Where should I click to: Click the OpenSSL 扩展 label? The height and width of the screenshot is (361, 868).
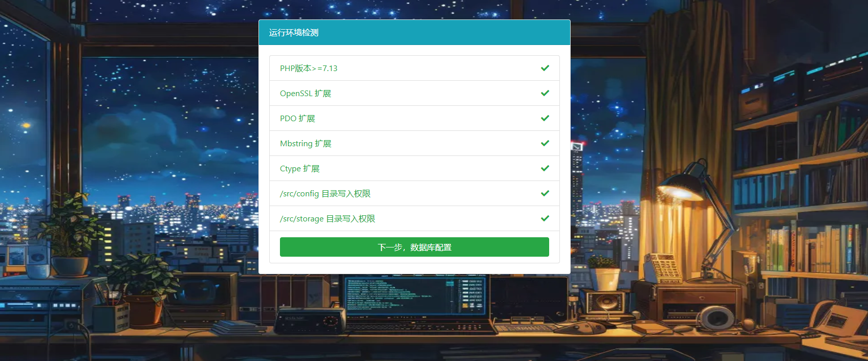(306, 93)
